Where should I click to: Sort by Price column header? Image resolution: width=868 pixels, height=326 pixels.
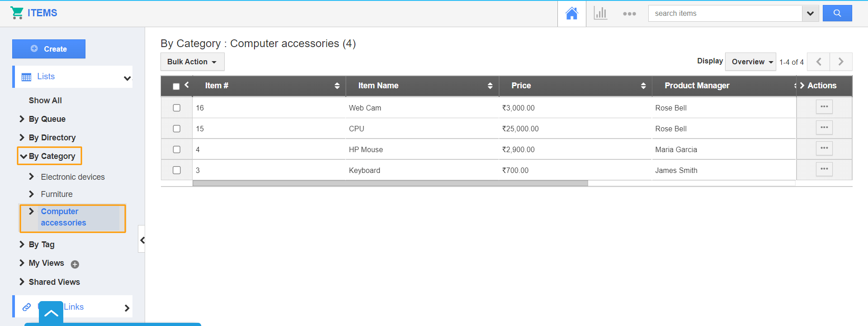pyautogui.click(x=521, y=86)
